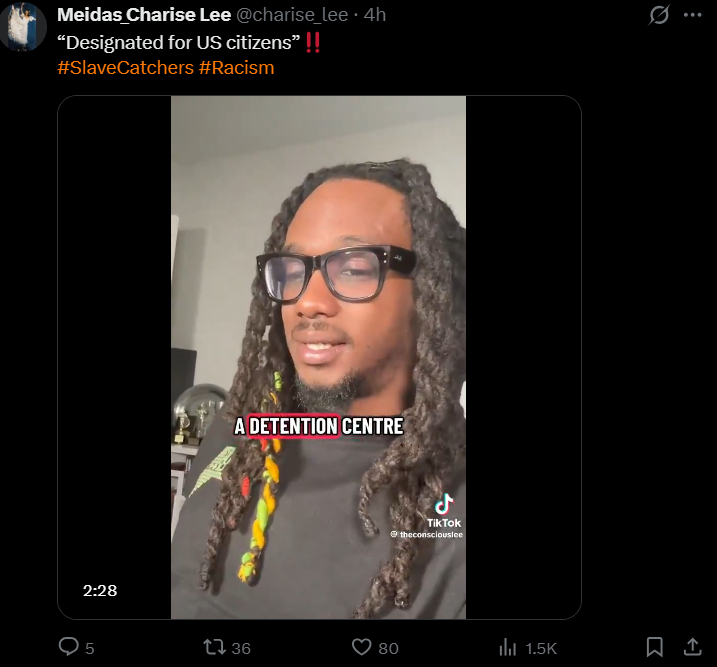The width and height of the screenshot is (717, 667).
Task: Open the #SlaveCatchers hashtag
Action: pyautogui.click(x=126, y=68)
